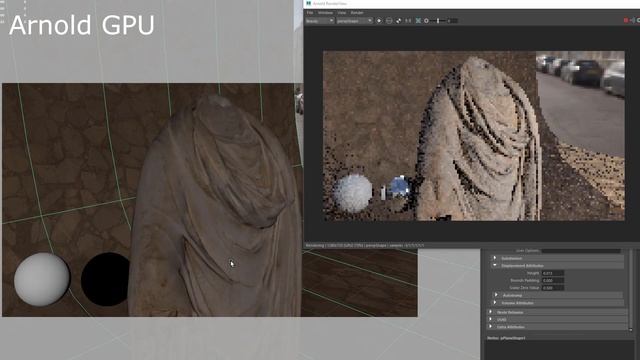Open the Render menu in Arnold RenderView
The height and width of the screenshot is (360, 640).
[x=357, y=13]
